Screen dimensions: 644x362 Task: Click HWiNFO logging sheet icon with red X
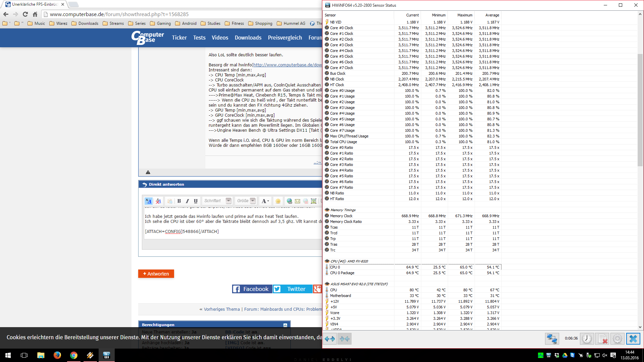click(x=602, y=339)
